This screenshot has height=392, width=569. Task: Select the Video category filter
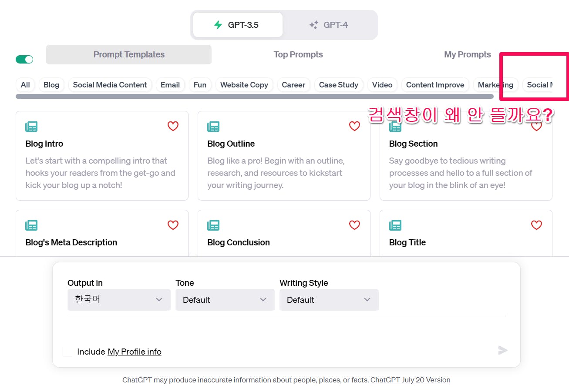coord(382,85)
